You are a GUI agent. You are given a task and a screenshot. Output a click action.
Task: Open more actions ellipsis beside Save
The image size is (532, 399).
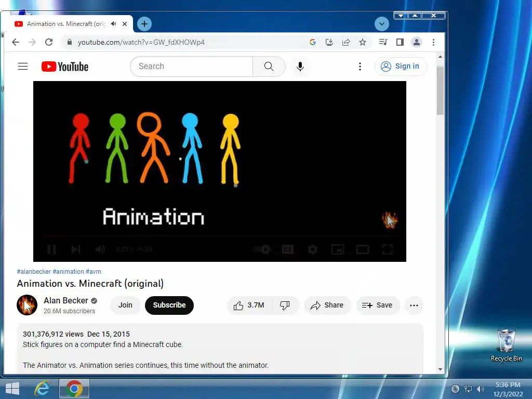point(414,305)
